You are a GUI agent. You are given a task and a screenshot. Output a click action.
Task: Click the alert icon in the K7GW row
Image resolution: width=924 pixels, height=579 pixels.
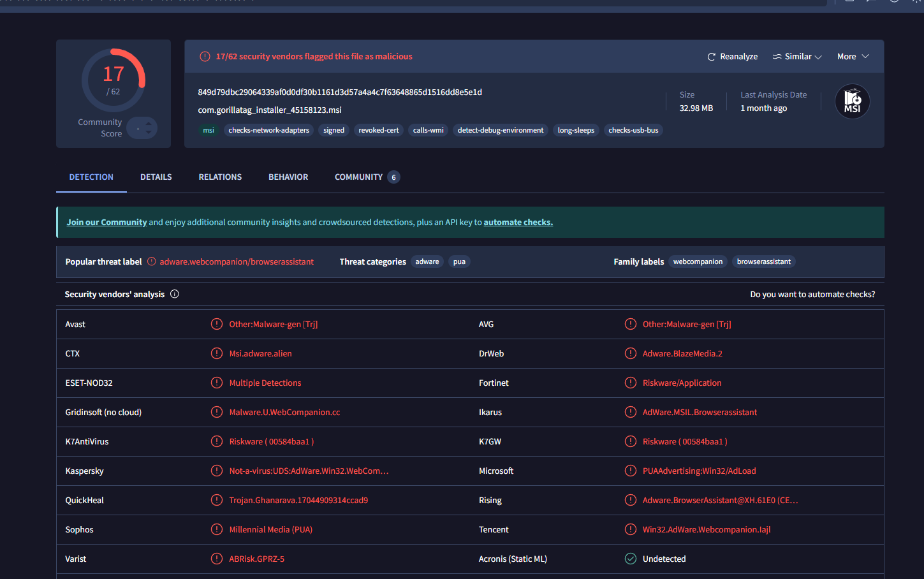pos(631,441)
